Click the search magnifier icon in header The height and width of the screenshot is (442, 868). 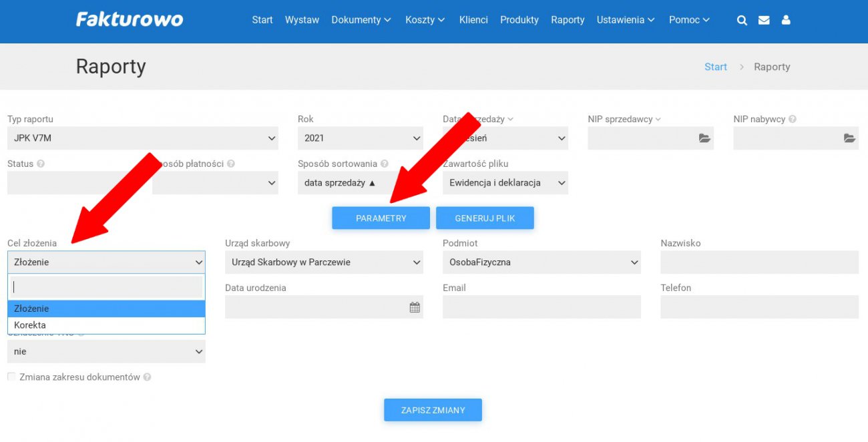742,20
